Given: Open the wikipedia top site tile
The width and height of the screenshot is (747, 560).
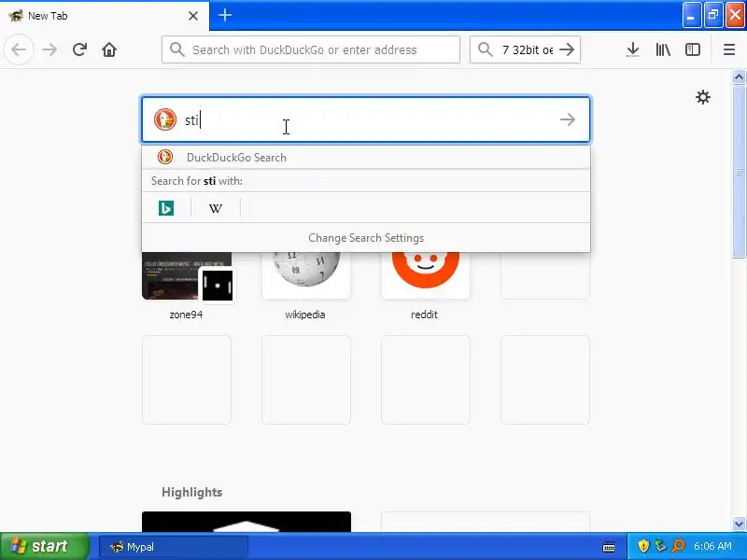Looking at the screenshot, I should pyautogui.click(x=306, y=275).
